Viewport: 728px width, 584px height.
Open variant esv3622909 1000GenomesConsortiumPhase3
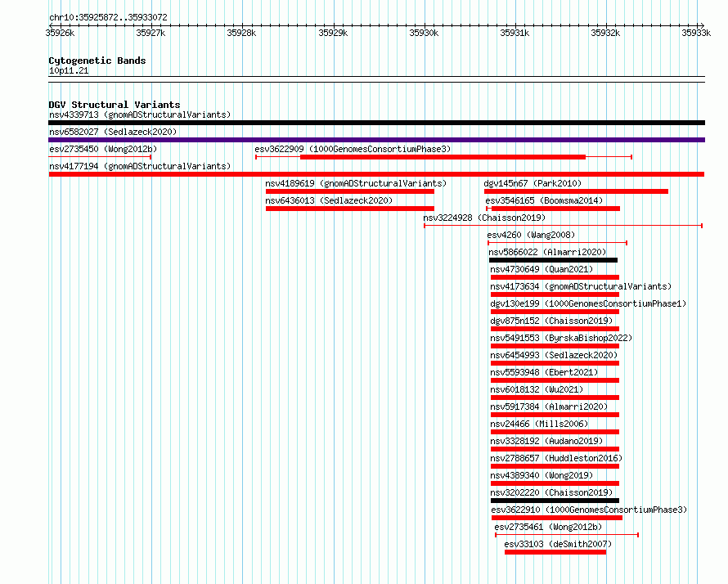[x=353, y=149]
